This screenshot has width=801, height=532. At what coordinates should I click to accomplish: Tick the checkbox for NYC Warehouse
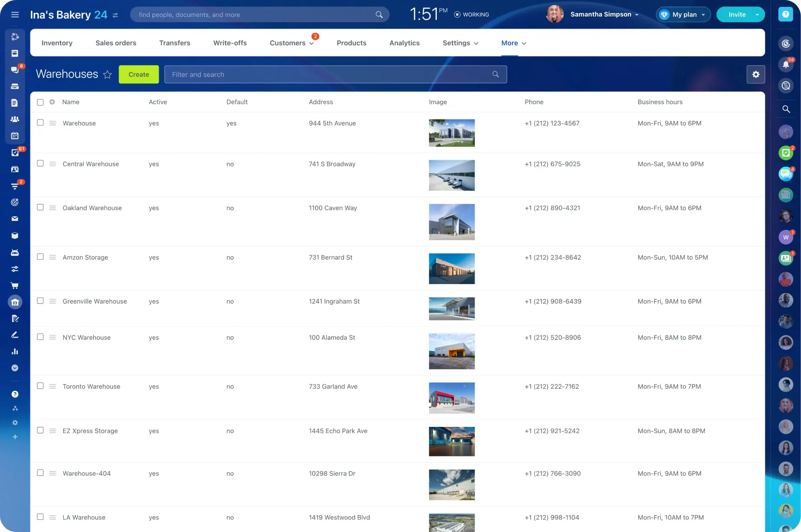click(x=40, y=337)
